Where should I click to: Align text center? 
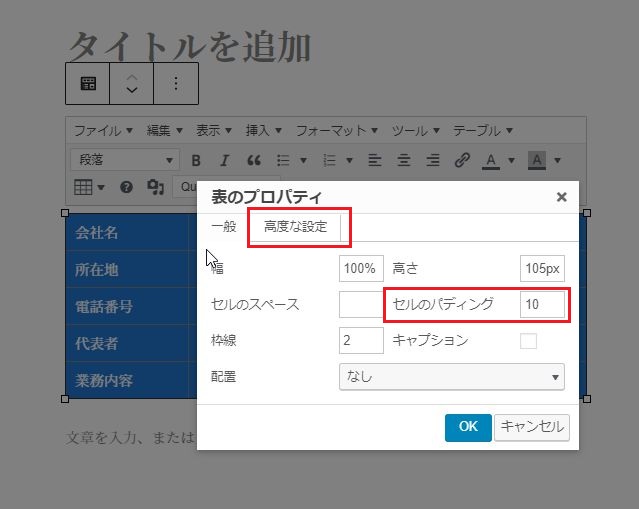pos(403,160)
